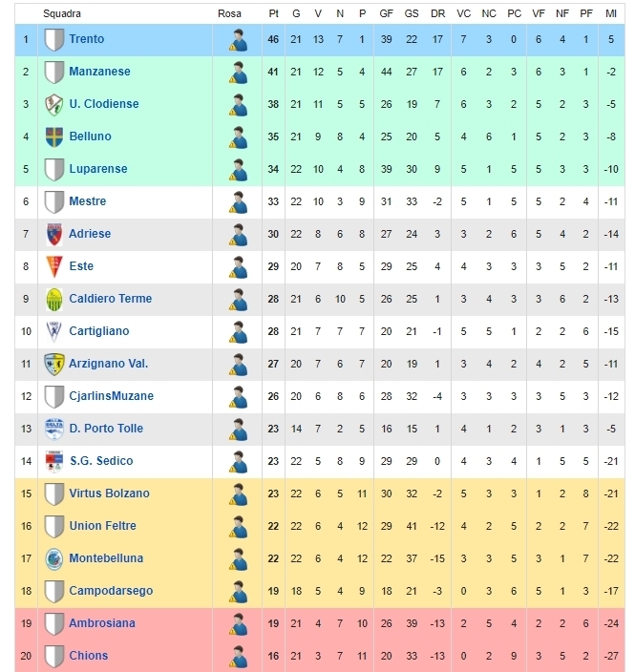635x672 pixels.
Task: Open Belluno's Rosa player icon
Action: [238, 137]
